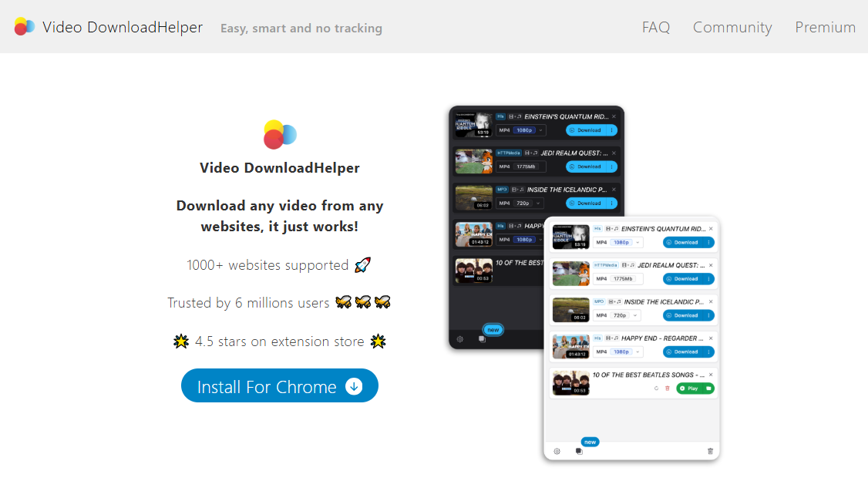Download Einstein's Quantum Riddle in the light panel
Screen dimensions: 868x481
pyautogui.click(x=682, y=243)
